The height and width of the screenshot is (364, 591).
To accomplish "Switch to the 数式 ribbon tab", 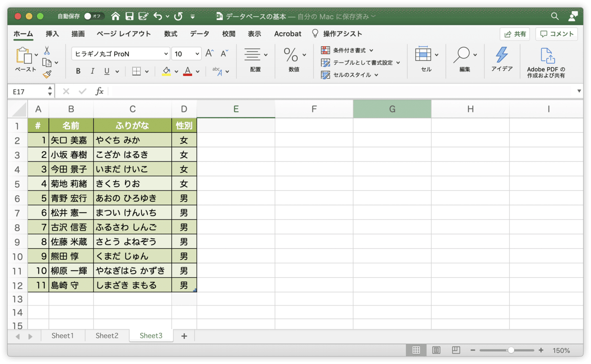I will pos(170,34).
